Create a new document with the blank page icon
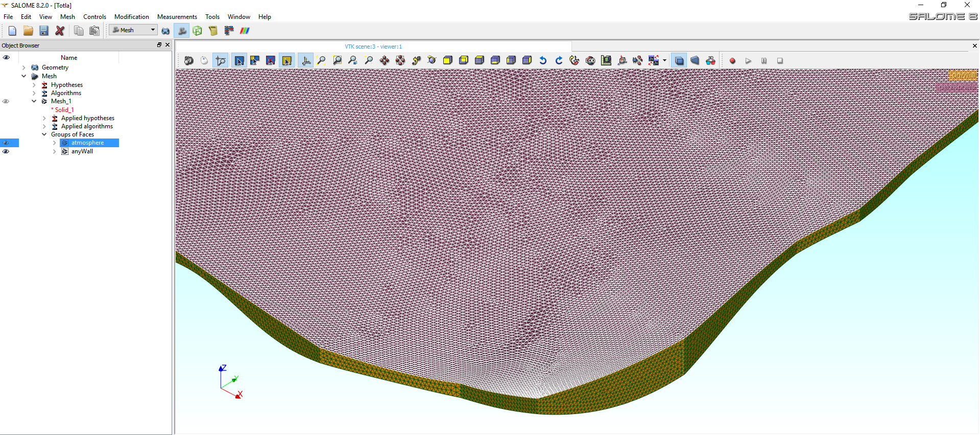The image size is (980, 435). point(12,31)
